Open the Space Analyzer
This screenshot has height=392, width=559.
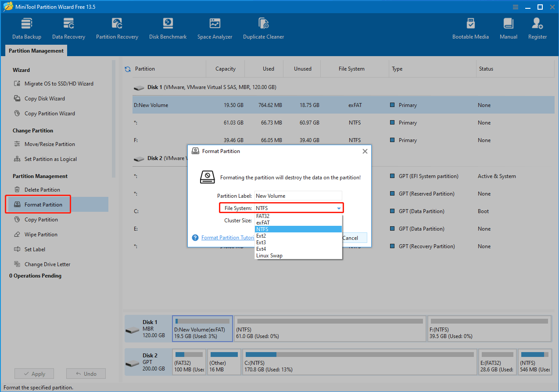[x=215, y=28]
